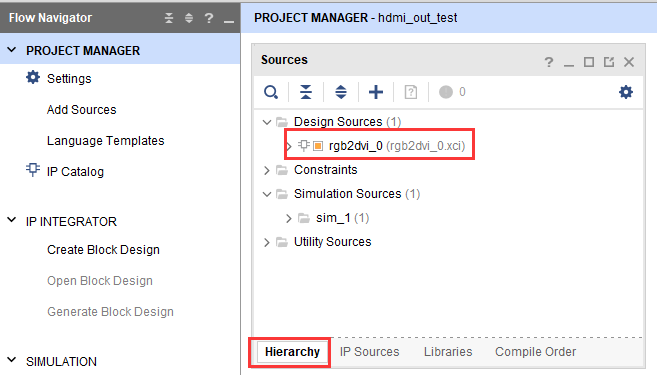This screenshot has width=657, height=375.
Task: Expand the Constraints tree node
Action: [x=266, y=170]
